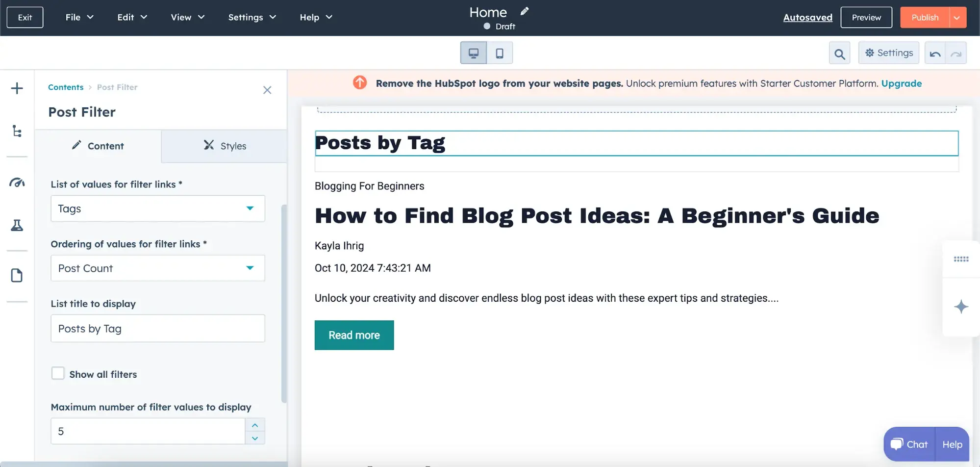
Task: Click the Add module plus icon
Action: coord(17,88)
